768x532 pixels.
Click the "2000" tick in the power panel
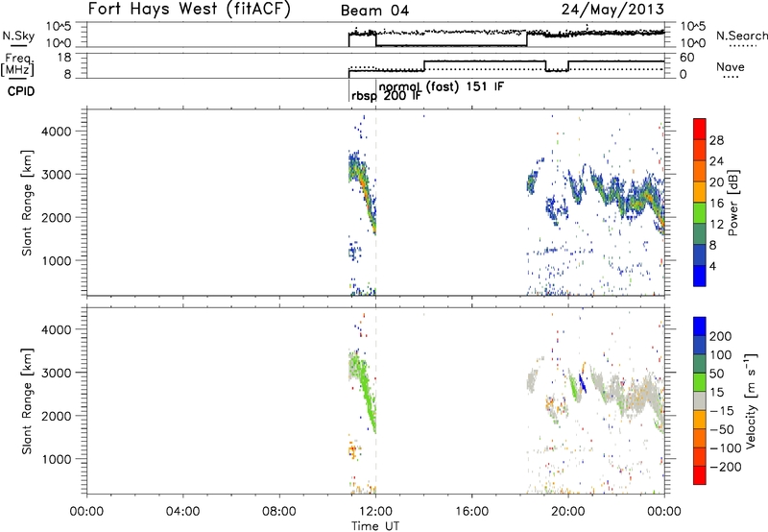coord(56,217)
